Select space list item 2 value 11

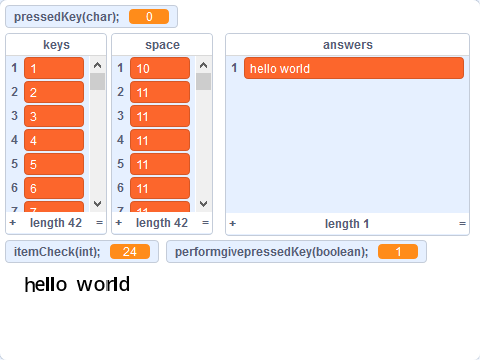160,92
